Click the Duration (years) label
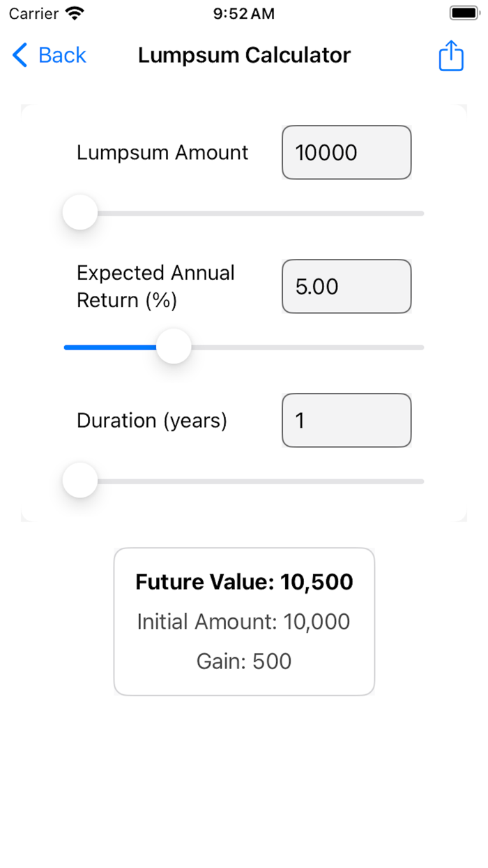Screen dimensions: 488x868 [x=152, y=421]
